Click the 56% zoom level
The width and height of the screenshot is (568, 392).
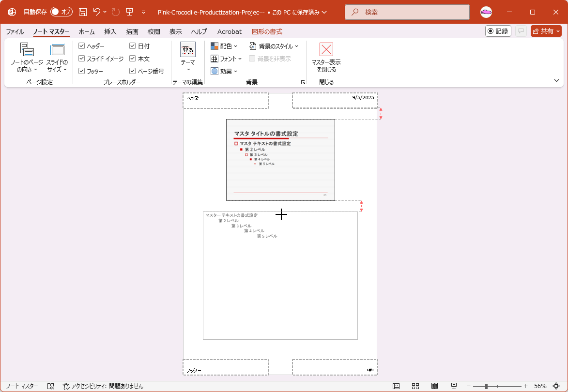540,386
